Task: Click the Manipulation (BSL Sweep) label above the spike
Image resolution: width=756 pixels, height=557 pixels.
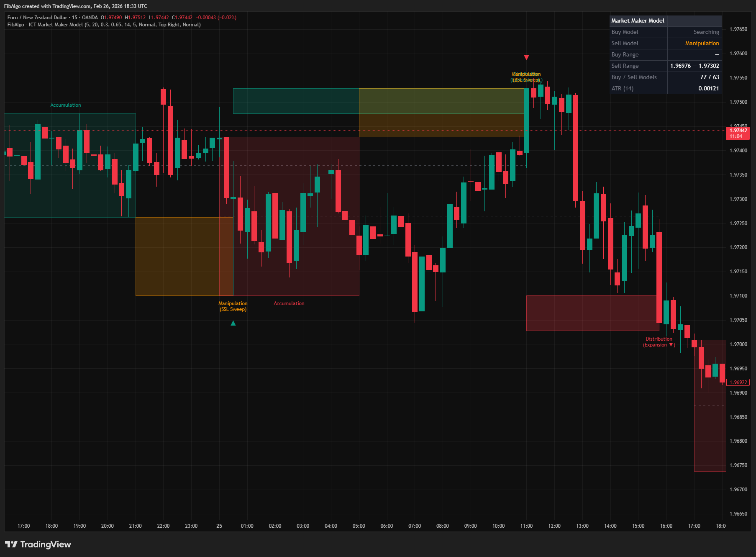Action: pyautogui.click(x=526, y=76)
